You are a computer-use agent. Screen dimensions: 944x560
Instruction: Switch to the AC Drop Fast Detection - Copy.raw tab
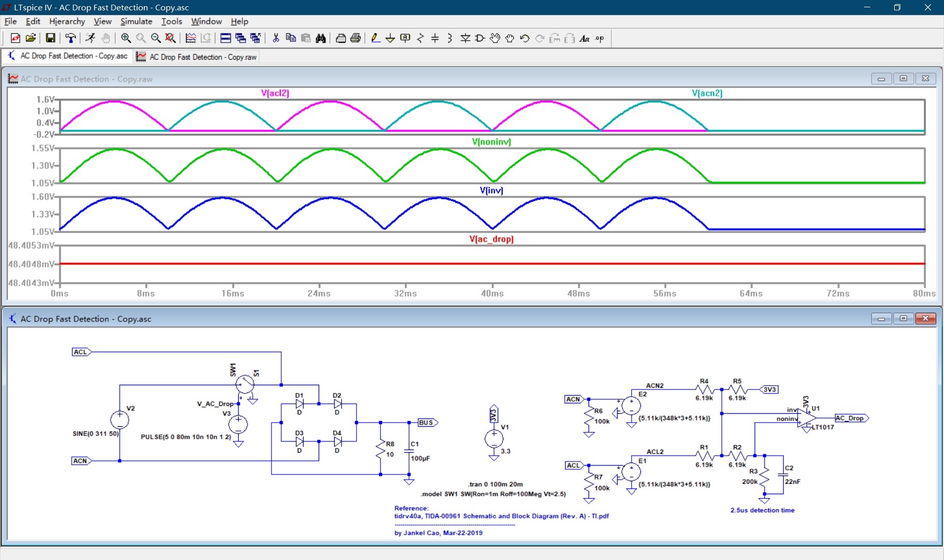[x=197, y=57]
